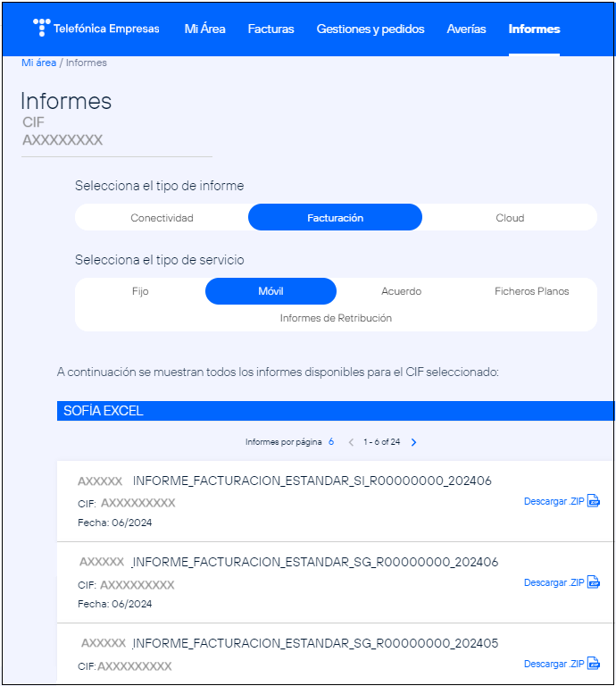Click ZIP download icon for SG_R00000000_202405 report
Screen dimensions: 616x686
click(x=594, y=664)
